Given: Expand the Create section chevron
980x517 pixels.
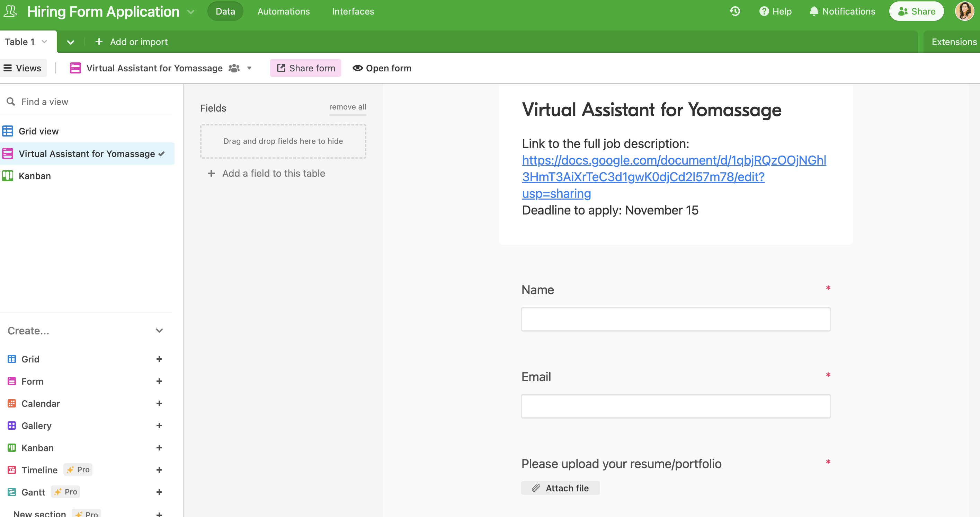Looking at the screenshot, I should [159, 331].
